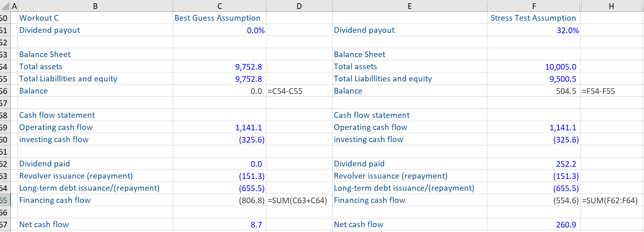644x232 pixels.
Task: Select column E header
Action: 410,6
